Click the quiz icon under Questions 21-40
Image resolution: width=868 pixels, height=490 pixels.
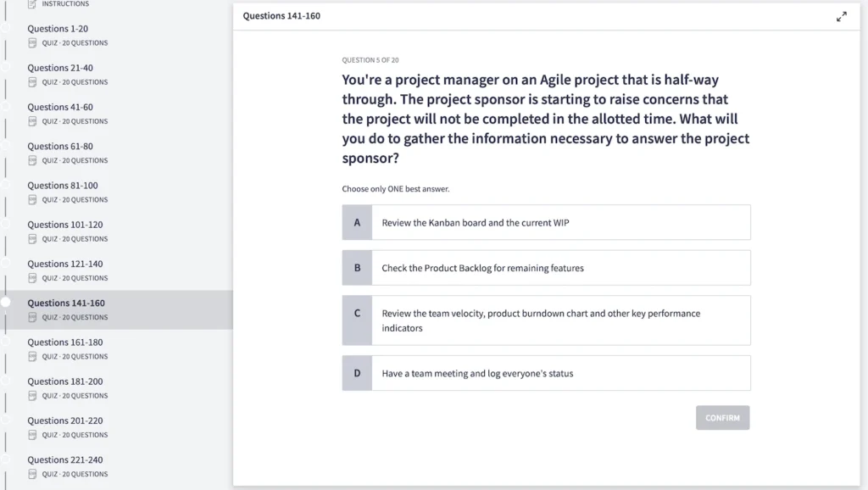[31, 81]
